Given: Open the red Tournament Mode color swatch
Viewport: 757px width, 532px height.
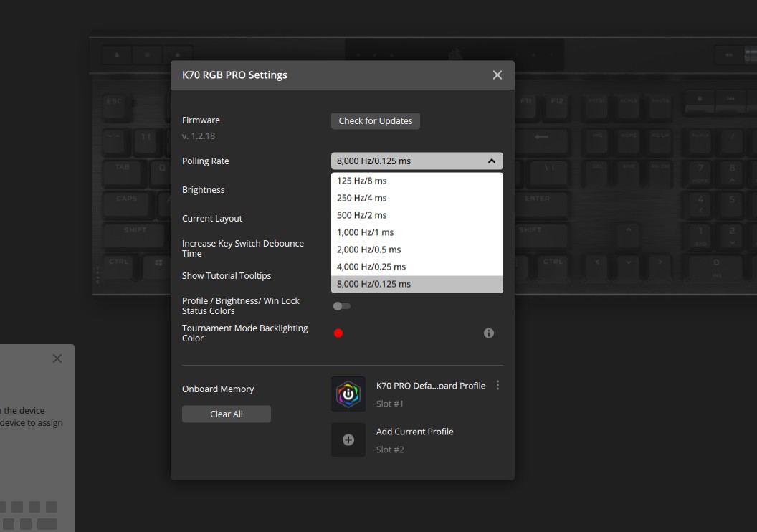Looking at the screenshot, I should pos(338,333).
